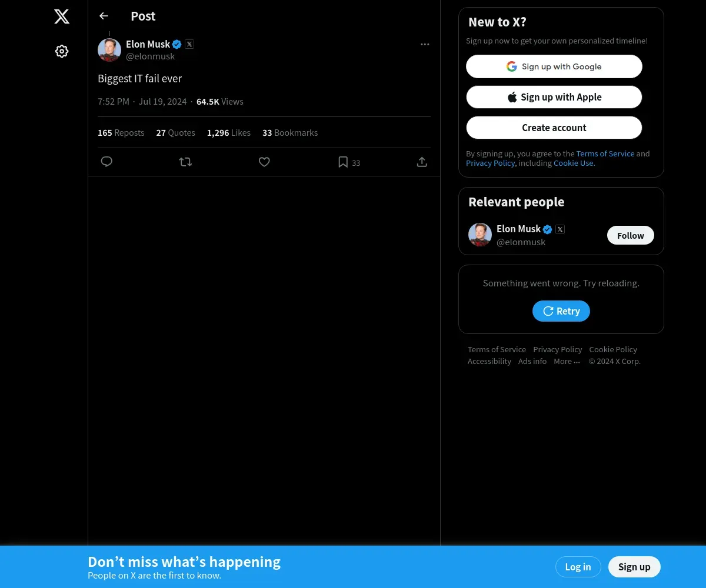View the 165 Reposts list
Screen dimensions: 706x588
121,133
